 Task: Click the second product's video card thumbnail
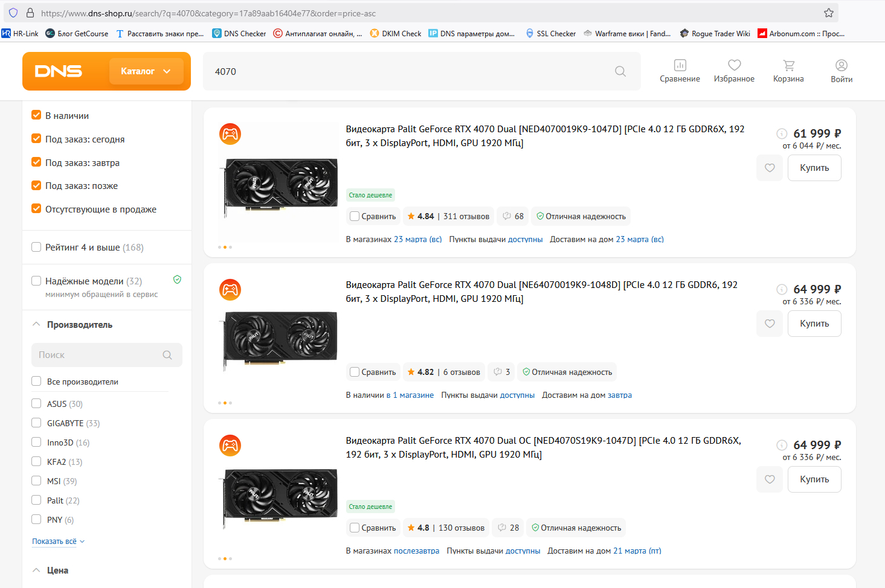[280, 337]
